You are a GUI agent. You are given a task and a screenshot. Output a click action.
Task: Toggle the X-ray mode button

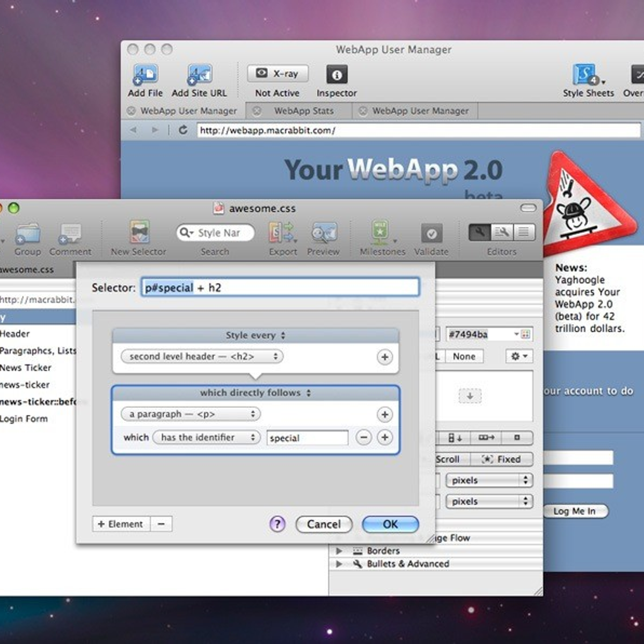(x=277, y=74)
